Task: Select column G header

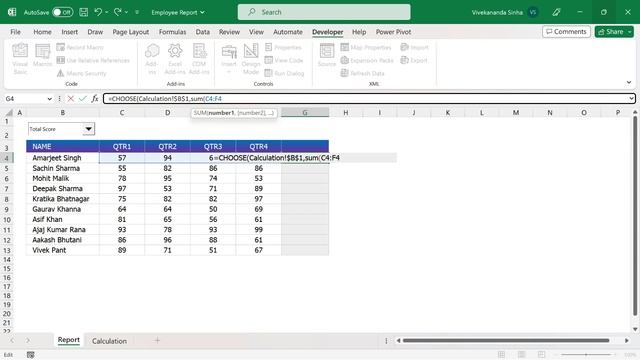Action: pyautogui.click(x=305, y=113)
